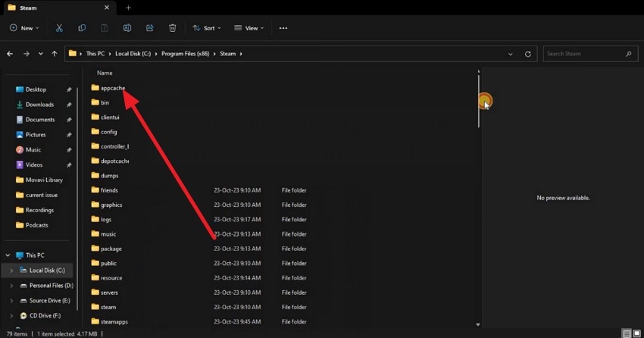Click the Rename icon in toolbar
This screenshot has height=338, width=644.
127,28
